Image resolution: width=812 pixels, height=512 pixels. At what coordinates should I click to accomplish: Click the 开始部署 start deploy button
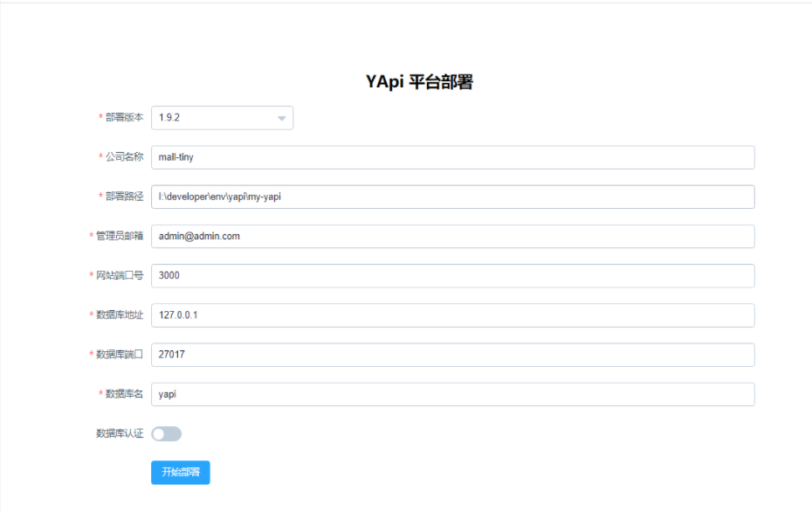click(181, 472)
